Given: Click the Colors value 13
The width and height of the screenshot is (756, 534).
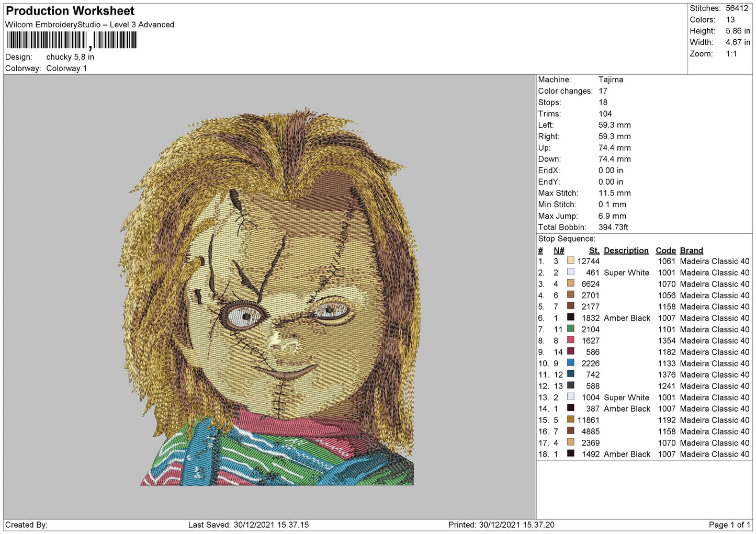Looking at the screenshot, I should (730, 20).
